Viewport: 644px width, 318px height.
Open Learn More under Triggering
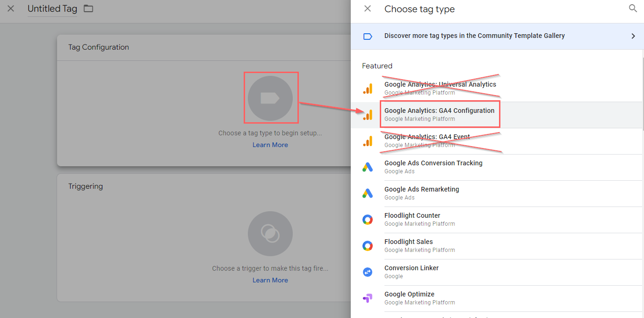[270, 280]
